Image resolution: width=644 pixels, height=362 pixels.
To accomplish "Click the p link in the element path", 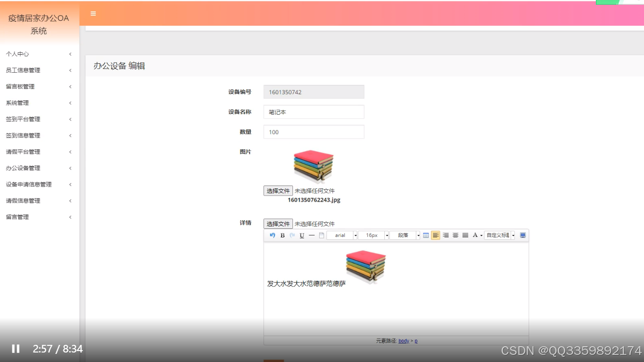I will point(416,341).
